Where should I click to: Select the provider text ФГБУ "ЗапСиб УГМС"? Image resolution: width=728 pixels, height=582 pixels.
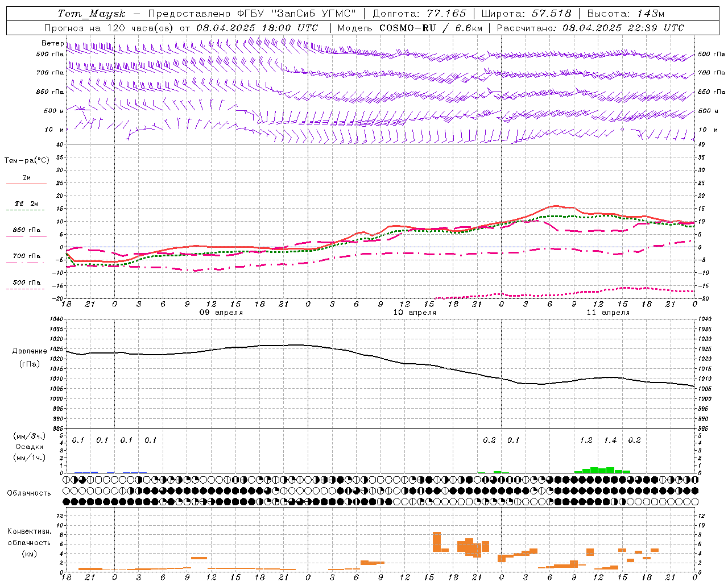point(298,14)
